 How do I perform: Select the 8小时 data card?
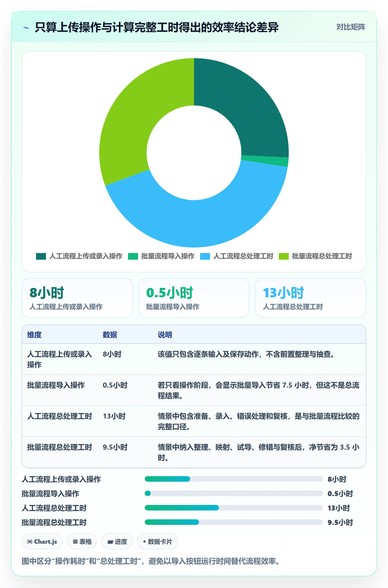77,298
